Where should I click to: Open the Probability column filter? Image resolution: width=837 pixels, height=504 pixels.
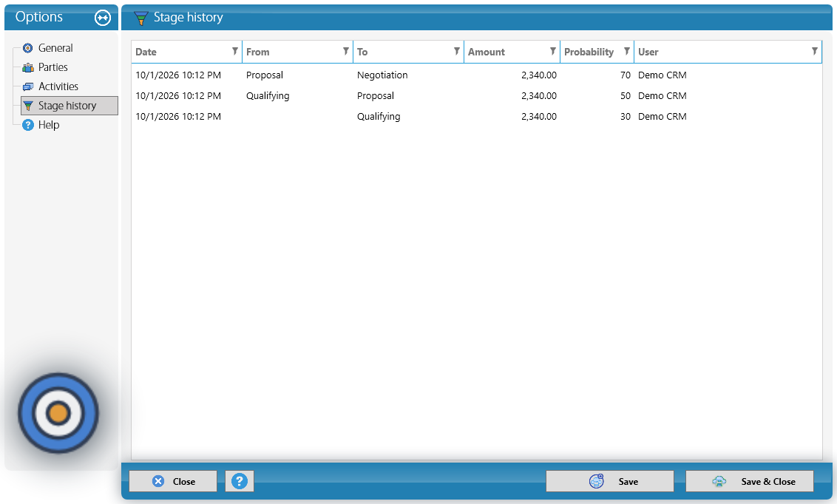point(627,51)
